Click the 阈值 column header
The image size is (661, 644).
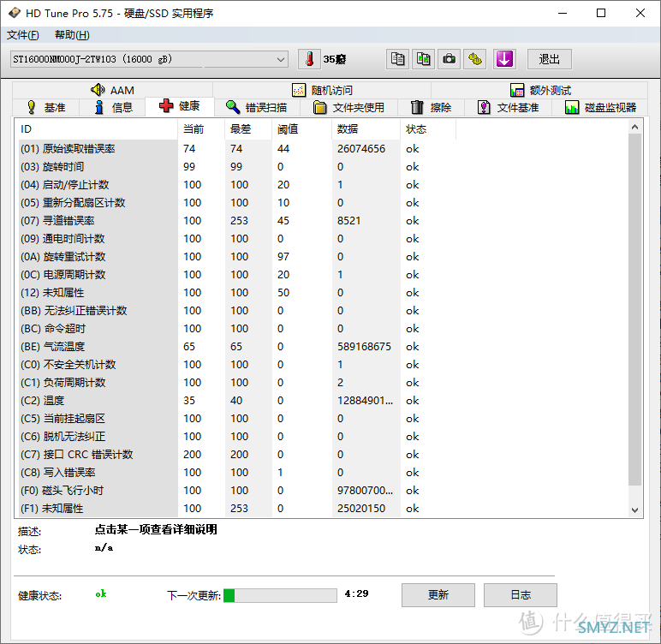coord(302,129)
